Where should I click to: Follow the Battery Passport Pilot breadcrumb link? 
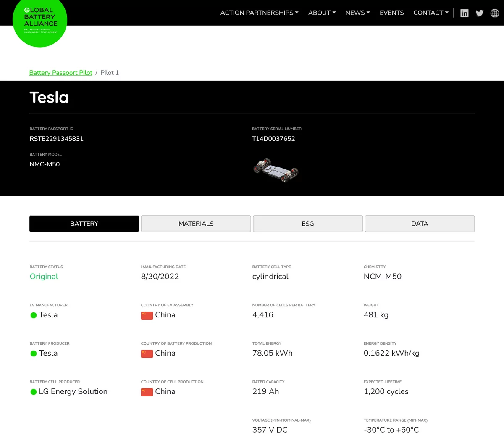61,73
